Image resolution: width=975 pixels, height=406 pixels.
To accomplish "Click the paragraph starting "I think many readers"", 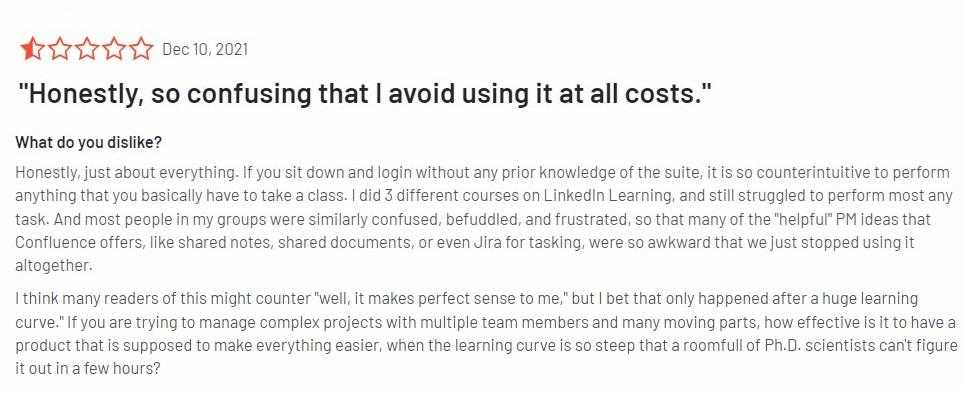I will (x=480, y=322).
